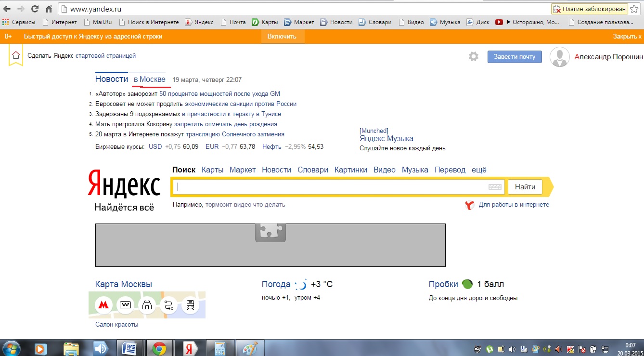Open Microsoft Word from the taskbar
Viewport: 644px width, 356px height.
(x=130, y=348)
